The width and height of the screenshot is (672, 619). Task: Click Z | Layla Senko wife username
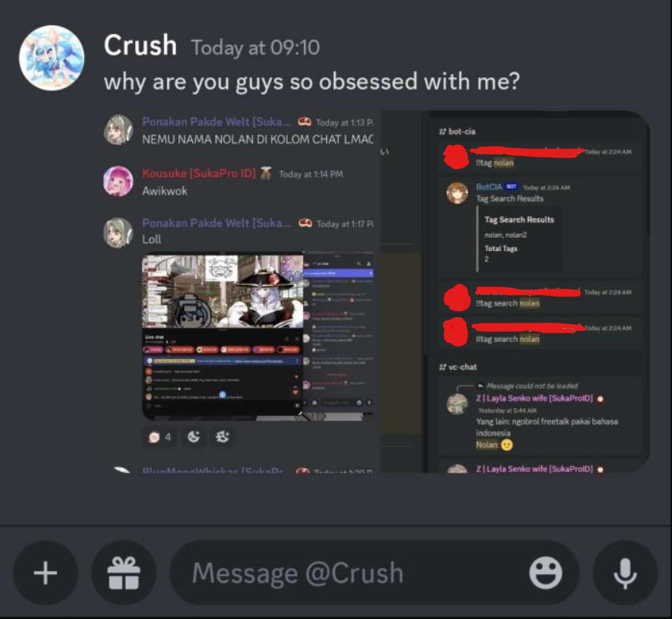point(535,398)
